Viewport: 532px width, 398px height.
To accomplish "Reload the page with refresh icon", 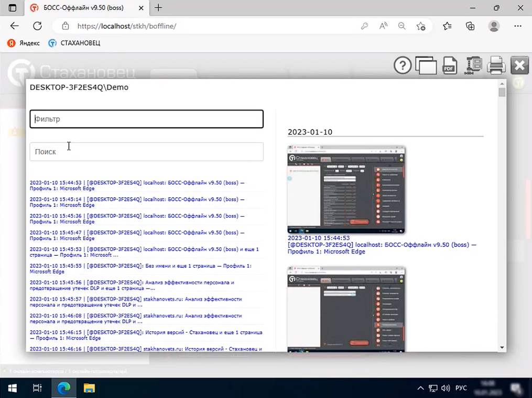I will (37, 26).
